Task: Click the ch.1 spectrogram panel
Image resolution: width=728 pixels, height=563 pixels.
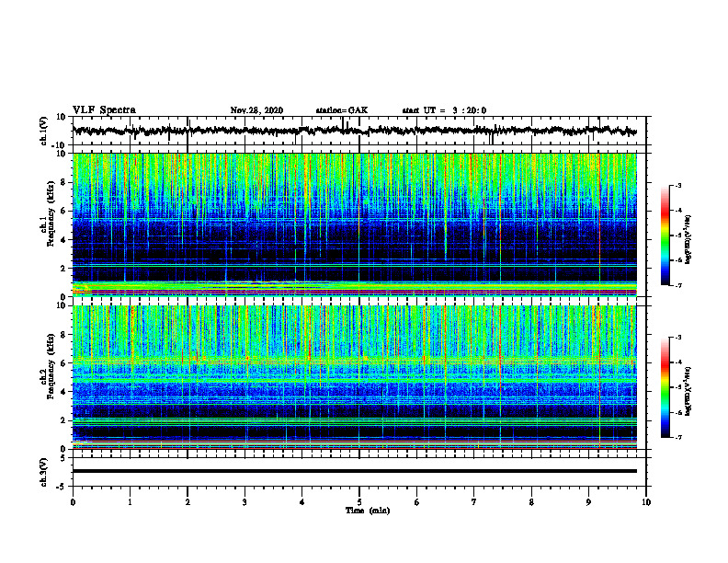Action: point(355,224)
